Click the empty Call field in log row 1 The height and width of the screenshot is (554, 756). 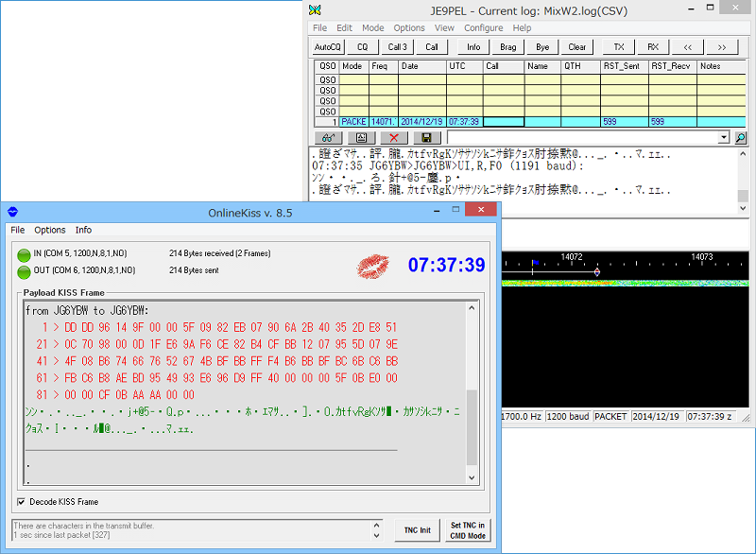tap(504, 122)
